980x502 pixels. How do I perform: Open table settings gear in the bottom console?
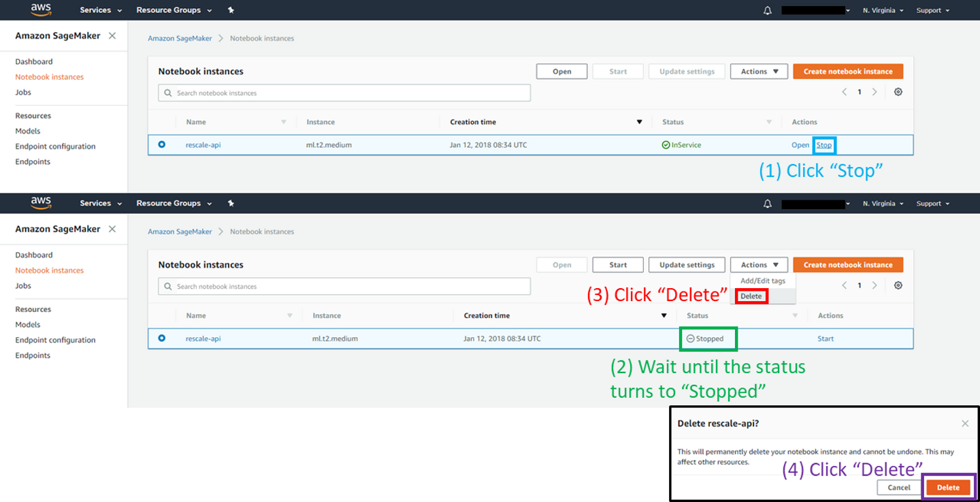pos(898,285)
